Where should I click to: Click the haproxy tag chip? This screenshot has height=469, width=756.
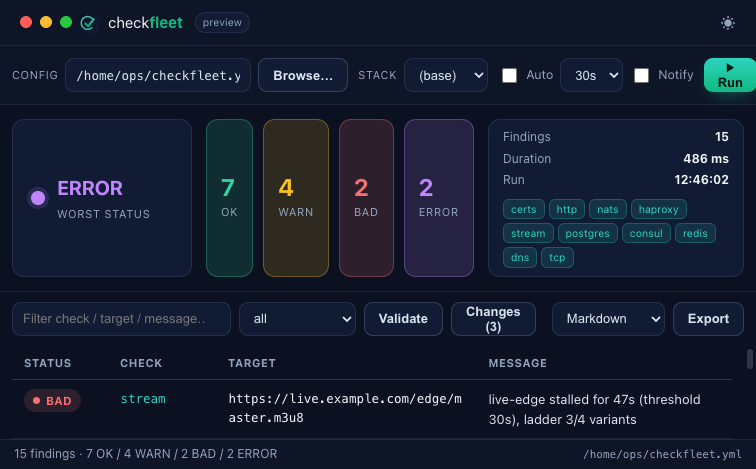pos(659,209)
